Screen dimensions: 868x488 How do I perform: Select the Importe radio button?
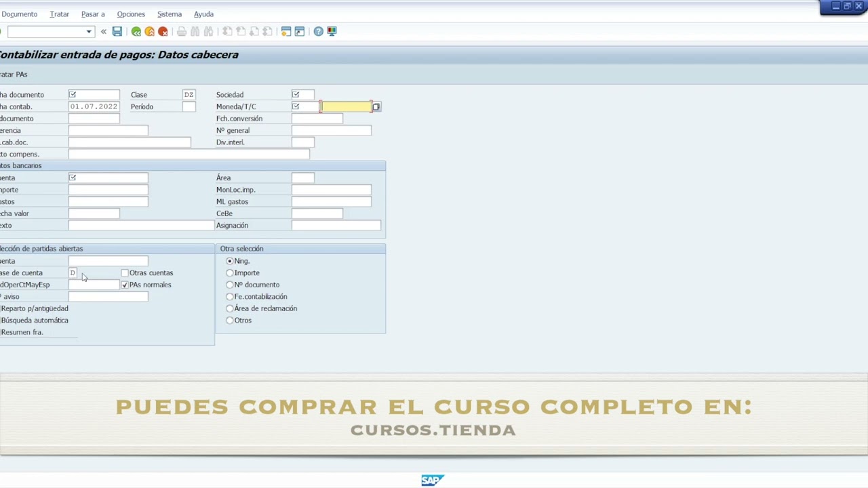(230, 273)
